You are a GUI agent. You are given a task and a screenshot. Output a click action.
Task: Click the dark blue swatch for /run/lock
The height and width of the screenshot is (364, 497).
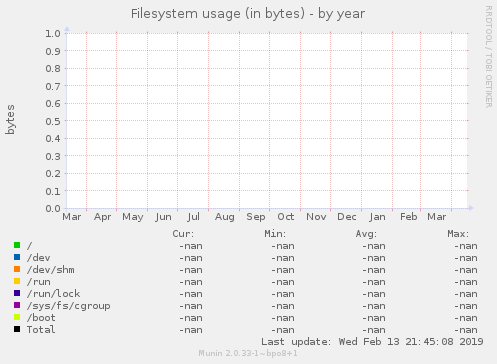[17, 293]
